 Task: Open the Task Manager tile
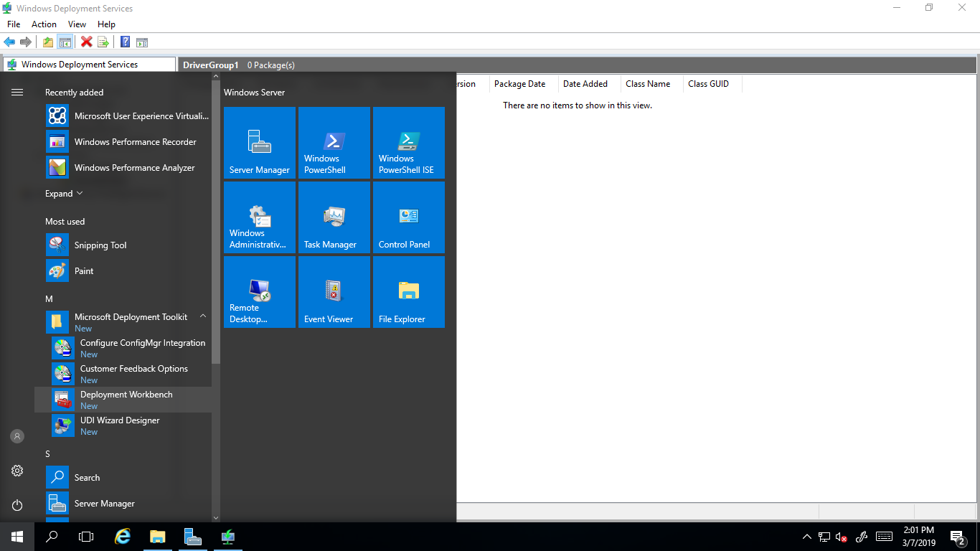334,217
